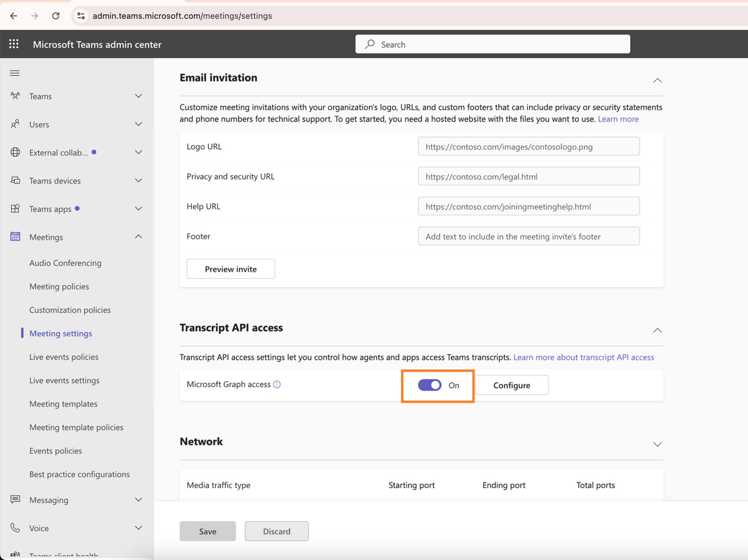Click the search magnifier icon
The width and height of the screenshot is (748, 560).
pos(370,44)
